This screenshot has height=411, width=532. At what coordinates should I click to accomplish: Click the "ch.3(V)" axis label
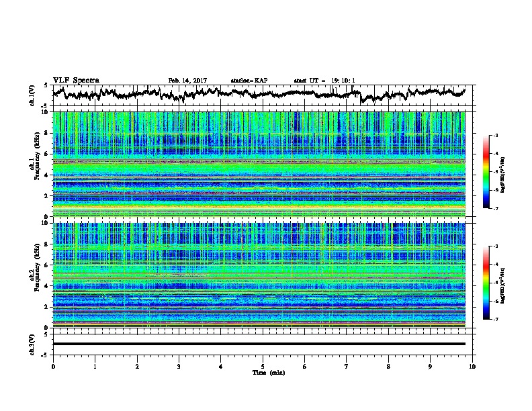click(x=32, y=345)
